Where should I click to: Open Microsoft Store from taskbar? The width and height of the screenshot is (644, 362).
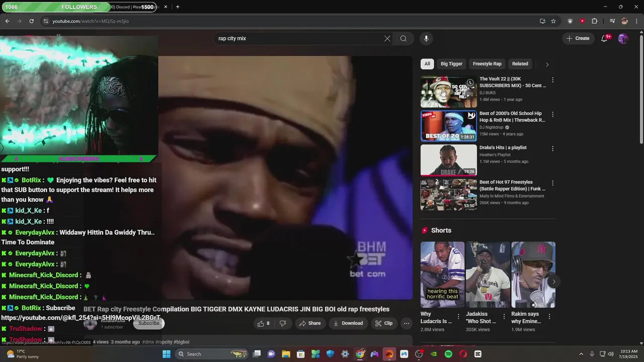click(x=300, y=354)
